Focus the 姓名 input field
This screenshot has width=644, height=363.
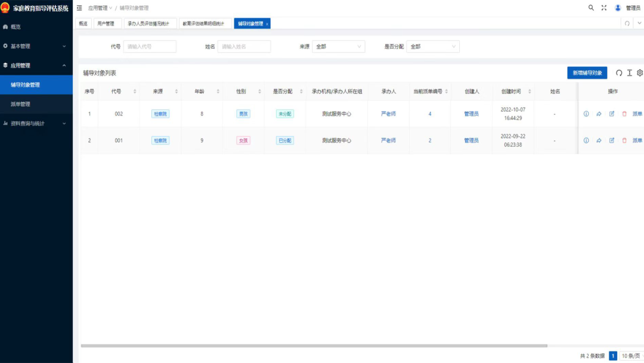click(x=244, y=47)
